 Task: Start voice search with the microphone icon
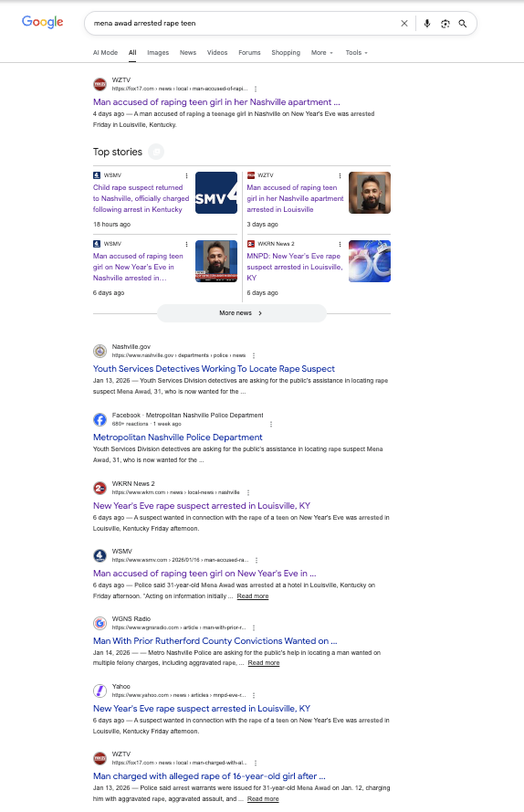coord(427,24)
